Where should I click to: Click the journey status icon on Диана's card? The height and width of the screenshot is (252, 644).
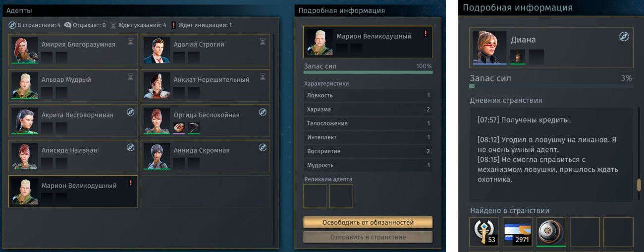(624, 37)
